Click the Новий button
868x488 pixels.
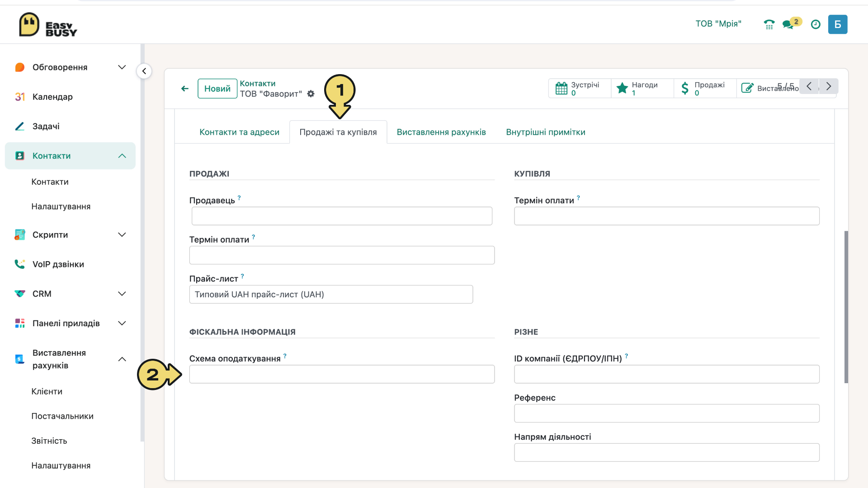pos(217,89)
